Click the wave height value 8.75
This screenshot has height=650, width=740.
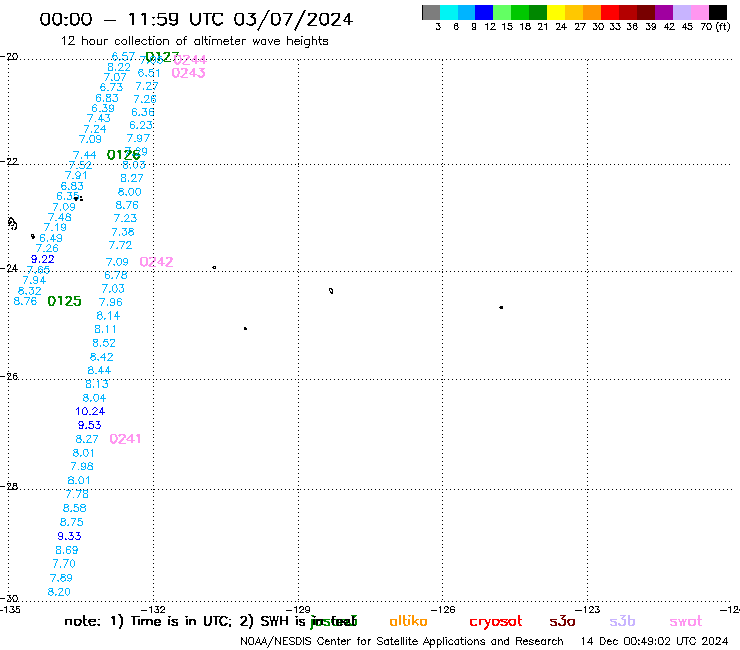[72, 523]
